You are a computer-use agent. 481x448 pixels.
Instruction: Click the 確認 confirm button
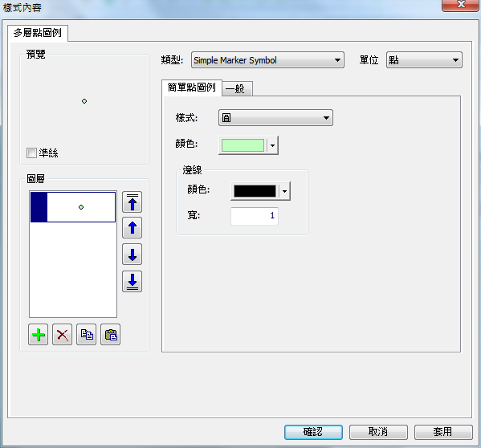pyautogui.click(x=313, y=432)
